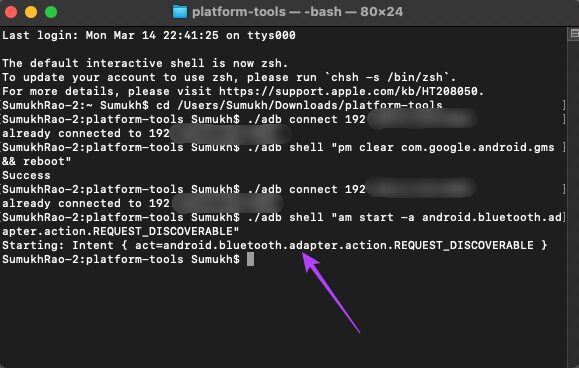Click the Starting: Intent output line
Screen dimensions: 579x368
tap(275, 245)
